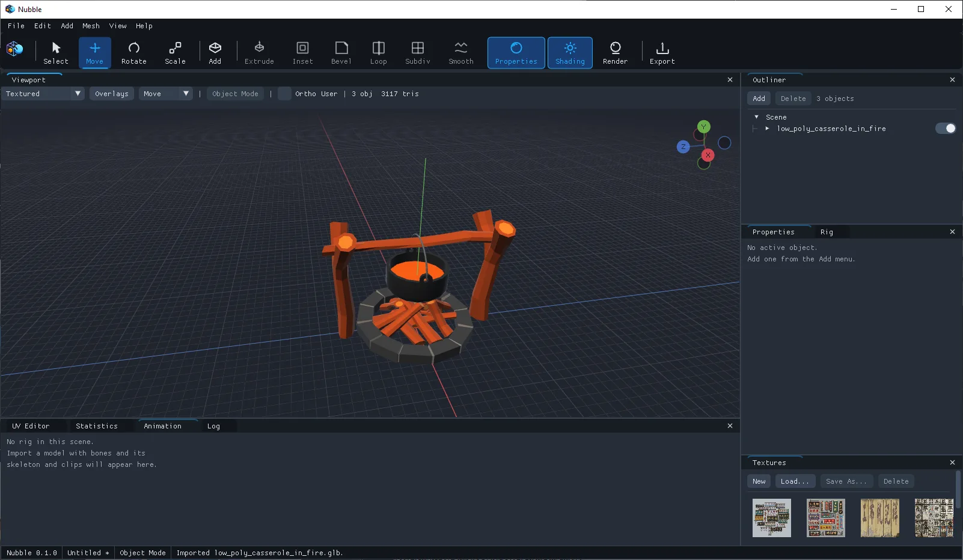Select the Subdiv tool

pyautogui.click(x=417, y=53)
